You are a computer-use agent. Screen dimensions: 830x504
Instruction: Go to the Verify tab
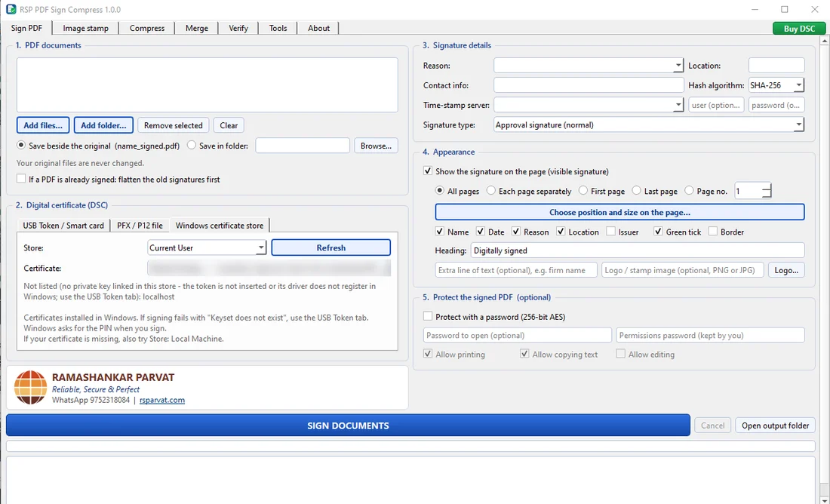tap(238, 28)
